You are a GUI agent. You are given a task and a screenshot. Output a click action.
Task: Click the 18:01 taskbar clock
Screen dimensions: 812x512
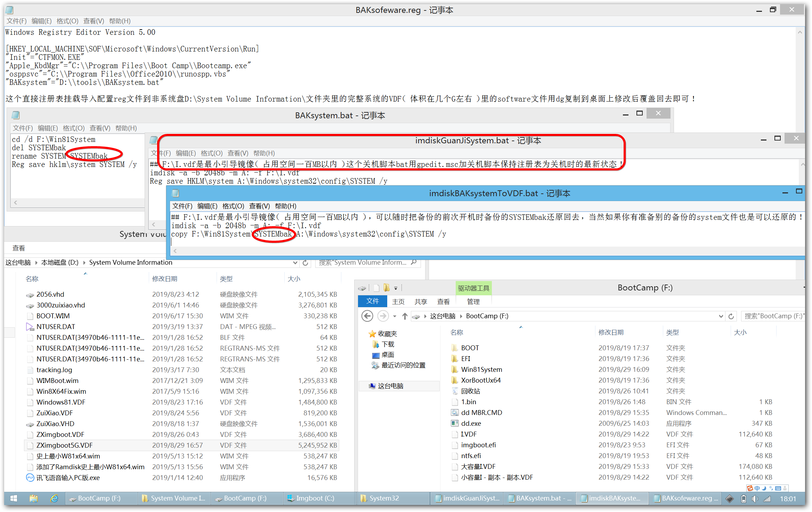pyautogui.click(x=788, y=499)
